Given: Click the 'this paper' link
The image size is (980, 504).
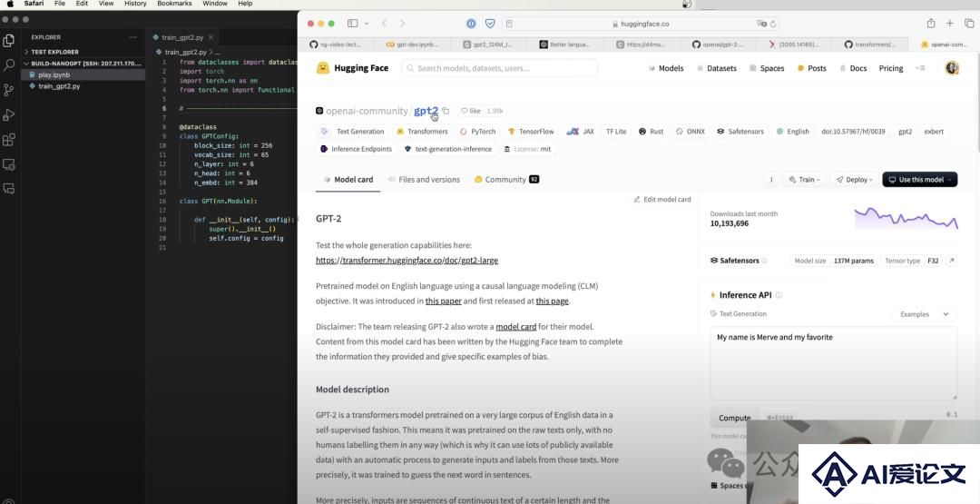Looking at the screenshot, I should [443, 301].
